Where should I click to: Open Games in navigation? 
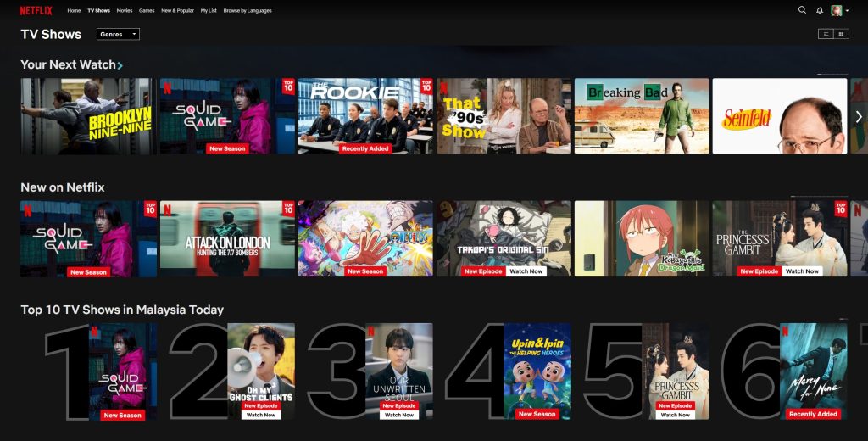click(147, 10)
